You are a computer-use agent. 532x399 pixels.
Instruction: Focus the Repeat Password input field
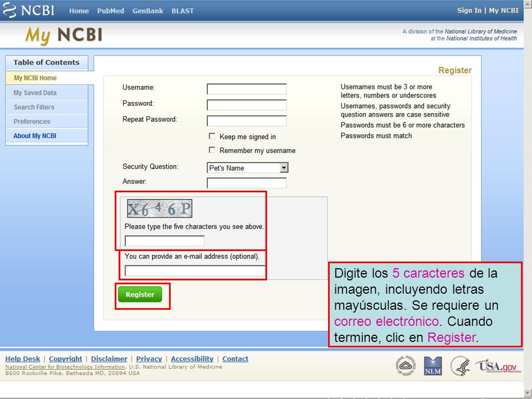[x=247, y=121]
